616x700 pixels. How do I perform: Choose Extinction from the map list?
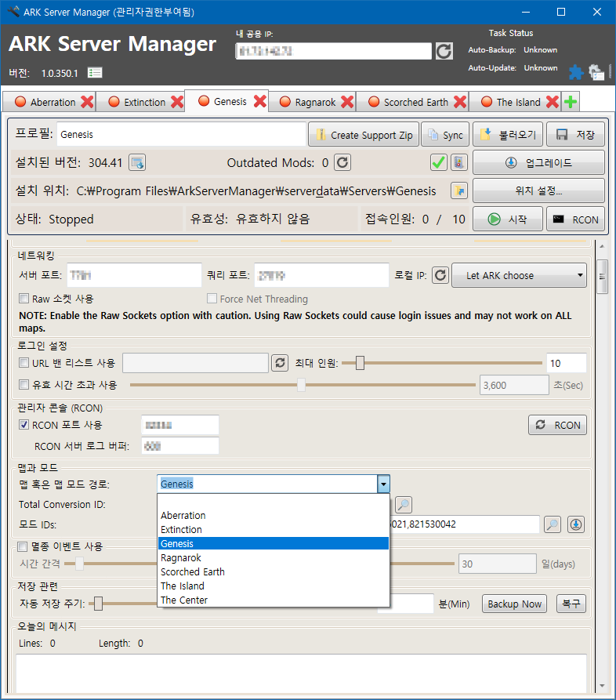point(274,529)
